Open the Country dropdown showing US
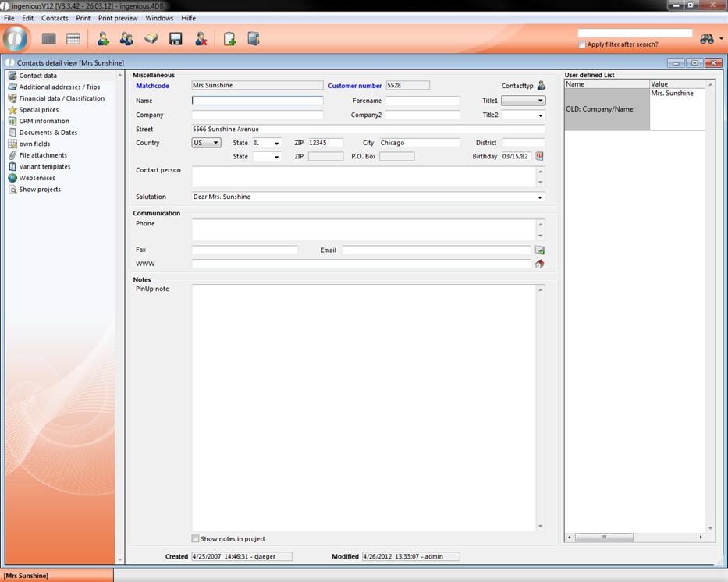Viewport: 728px width, 582px height. [206, 143]
